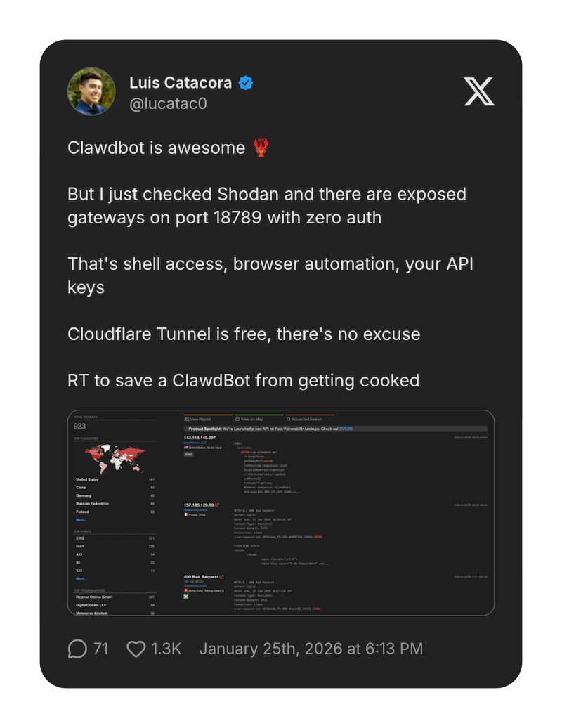The image size is (562, 728).
Task: Click the @lucatac0 handle
Action: 169,103
